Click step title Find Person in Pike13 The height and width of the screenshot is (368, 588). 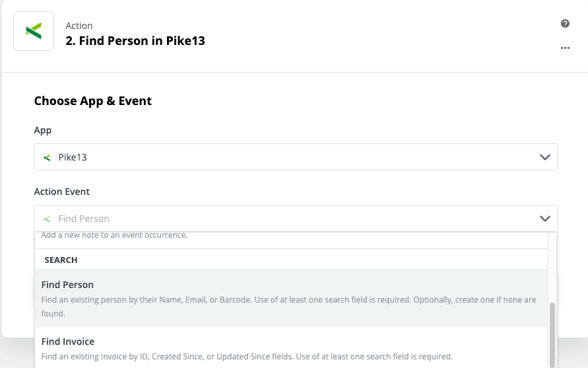(x=135, y=41)
